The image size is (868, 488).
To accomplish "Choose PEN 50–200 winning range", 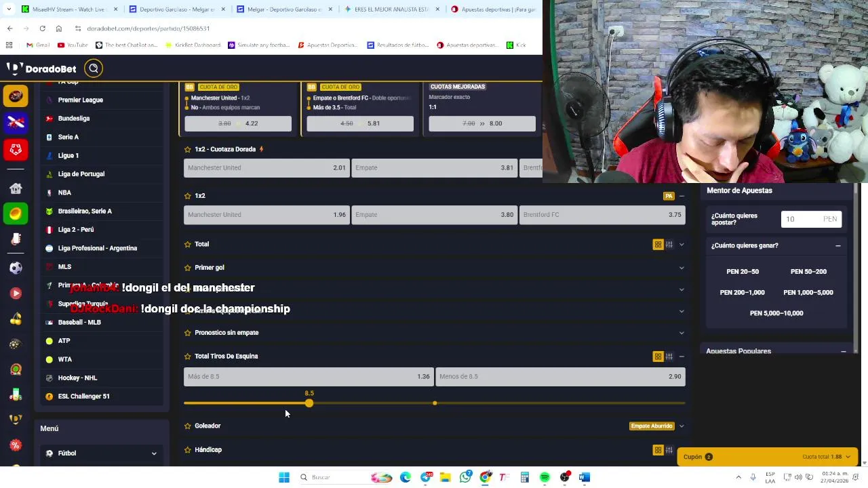I will [x=808, y=272].
